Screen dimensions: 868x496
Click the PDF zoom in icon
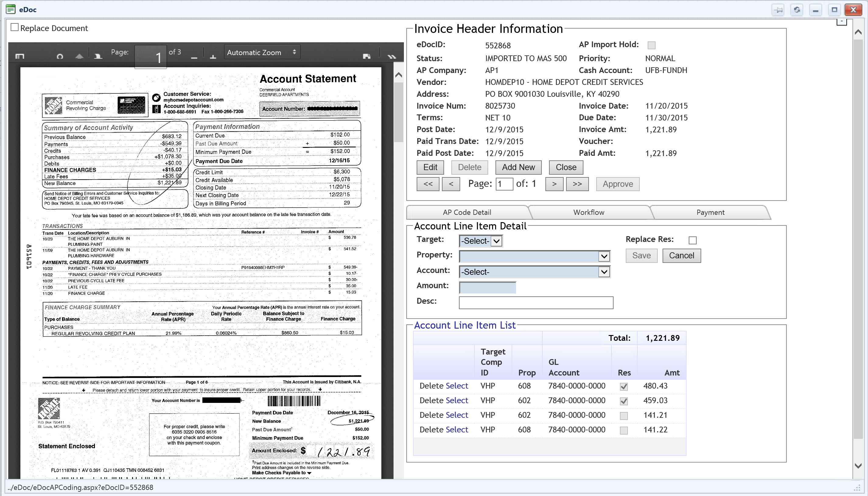(213, 57)
